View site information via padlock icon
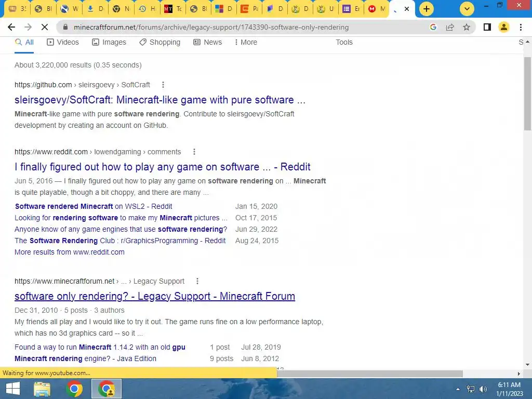This screenshot has width=532, height=399. point(66,27)
